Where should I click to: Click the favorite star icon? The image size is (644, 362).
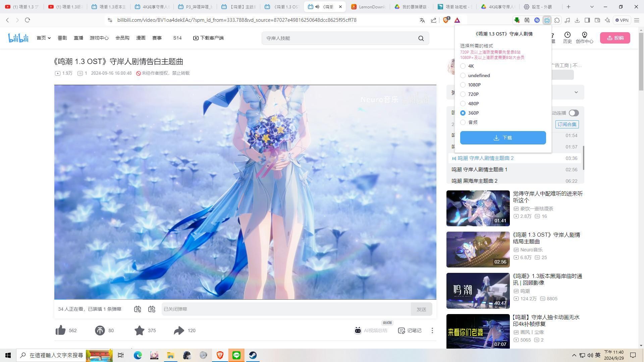pyautogui.click(x=140, y=330)
